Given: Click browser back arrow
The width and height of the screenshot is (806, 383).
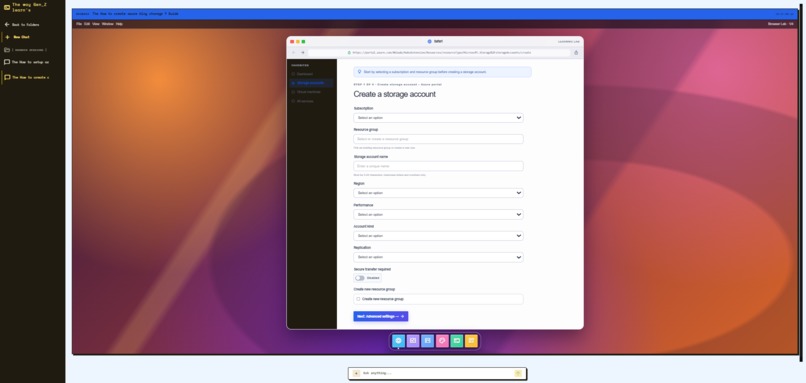Looking at the screenshot, I should coord(294,52).
